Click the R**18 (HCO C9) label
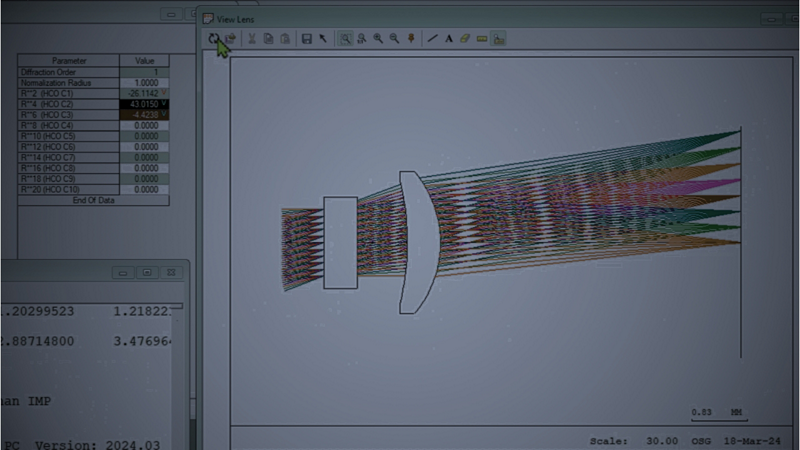This screenshot has height=450, width=800. click(x=69, y=180)
